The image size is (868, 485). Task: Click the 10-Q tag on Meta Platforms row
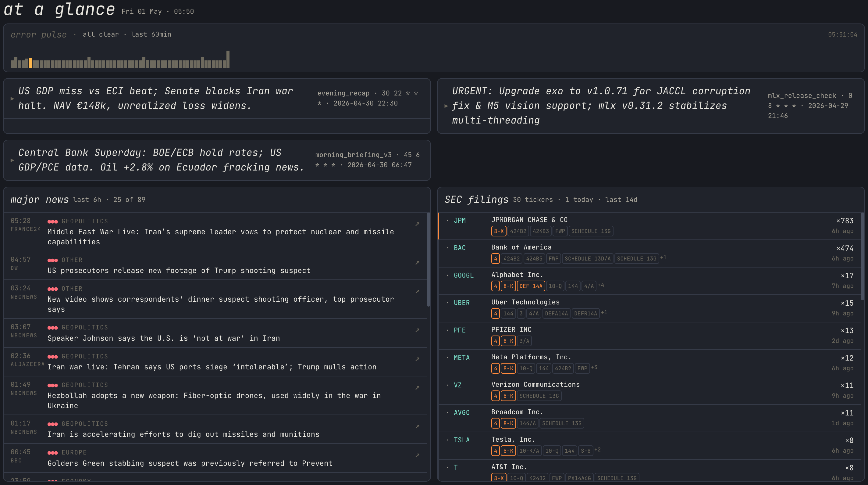(526, 368)
